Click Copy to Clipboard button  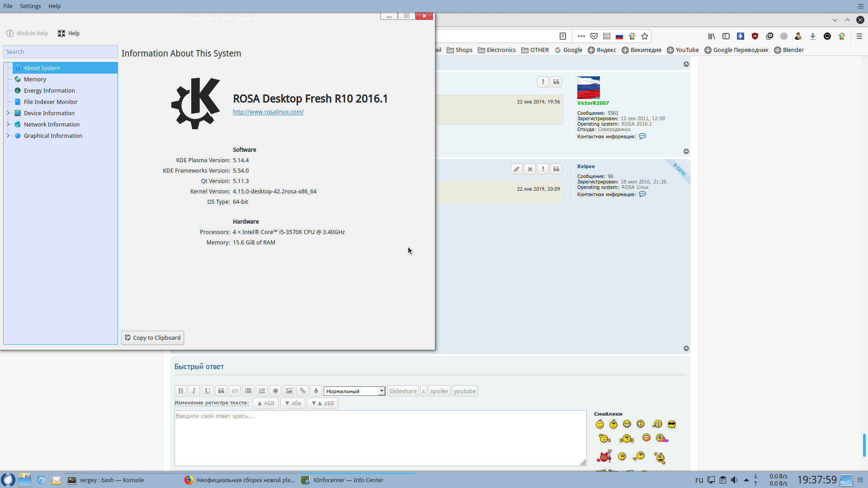[152, 338]
